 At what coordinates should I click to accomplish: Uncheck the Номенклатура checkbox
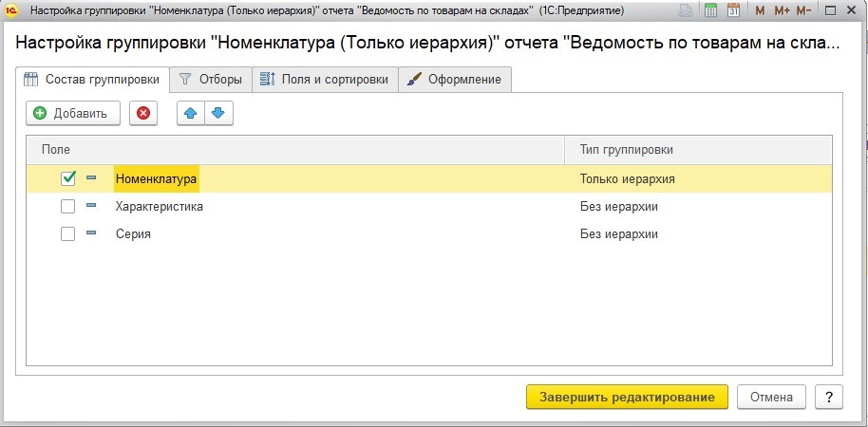[x=68, y=178]
